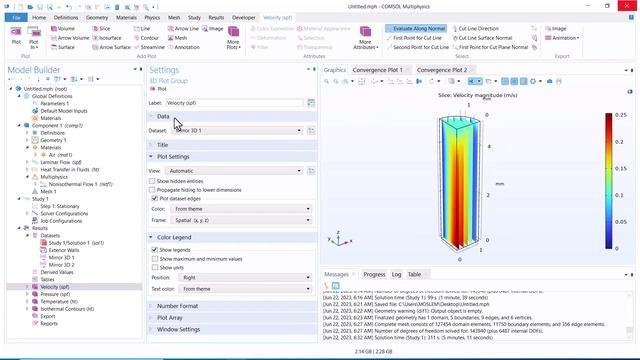Expand the Title section
This screenshot has height=360, width=640.
[232, 145]
